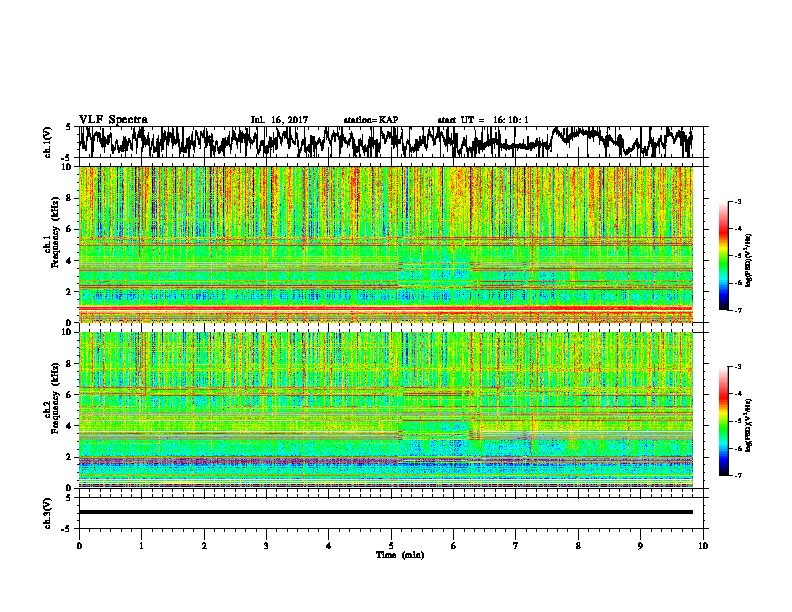Click inside the ch.1 spectrogram panel
Viewport: 792px width, 612px height.
pos(385,244)
